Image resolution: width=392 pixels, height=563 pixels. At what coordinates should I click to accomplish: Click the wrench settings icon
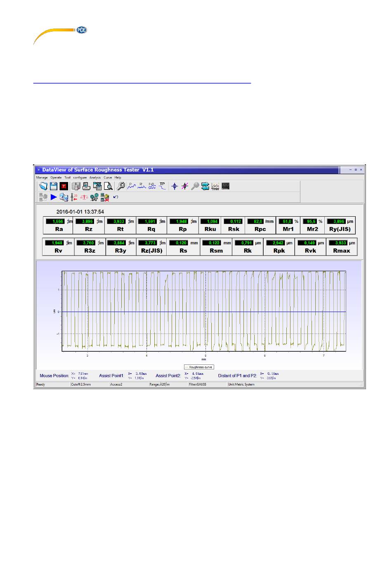tap(120, 186)
